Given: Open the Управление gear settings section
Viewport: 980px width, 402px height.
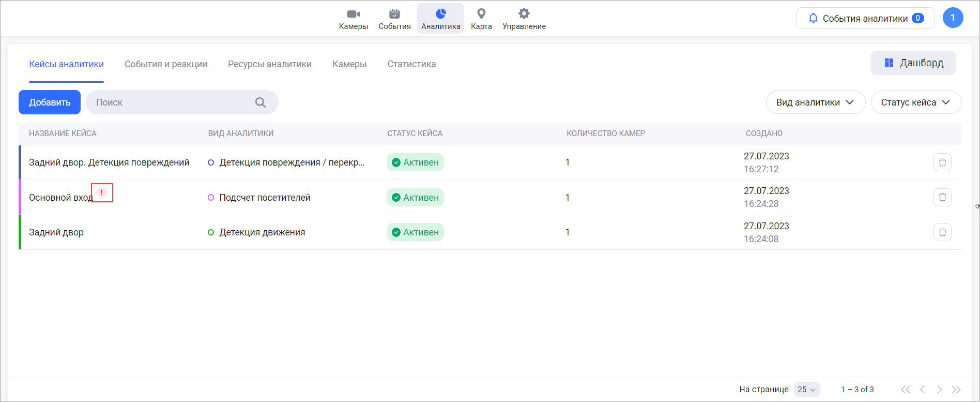Looking at the screenshot, I should [x=524, y=19].
